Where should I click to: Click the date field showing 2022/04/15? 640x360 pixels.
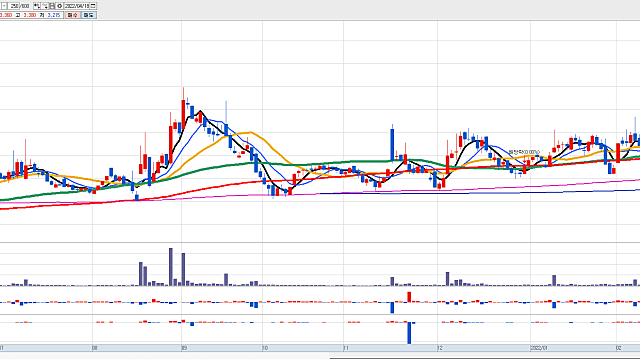77,6
